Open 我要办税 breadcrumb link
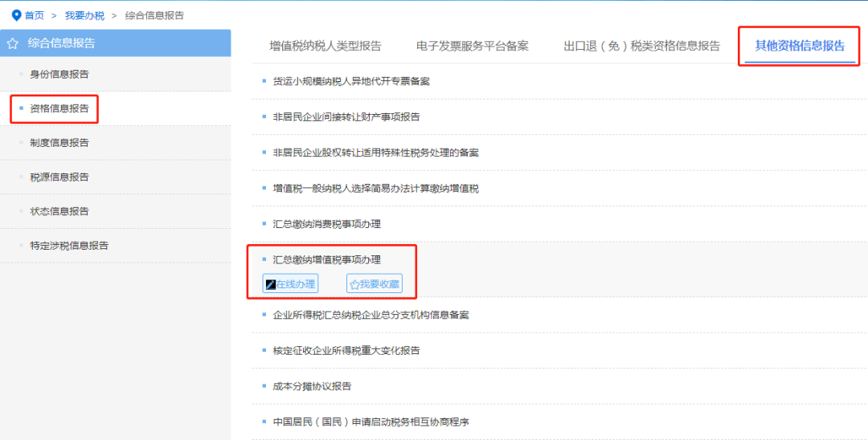The image size is (868, 440). coord(84,15)
